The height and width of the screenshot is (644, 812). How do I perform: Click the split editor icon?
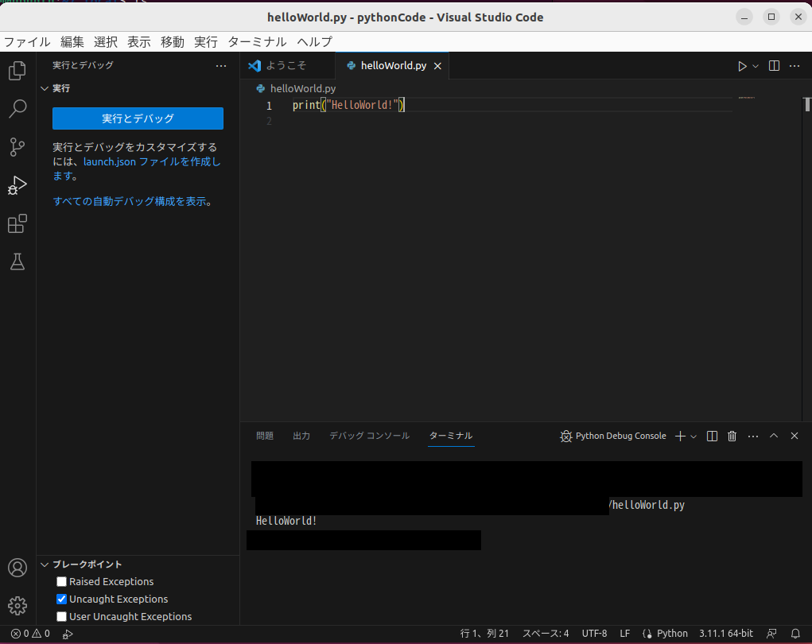773,66
